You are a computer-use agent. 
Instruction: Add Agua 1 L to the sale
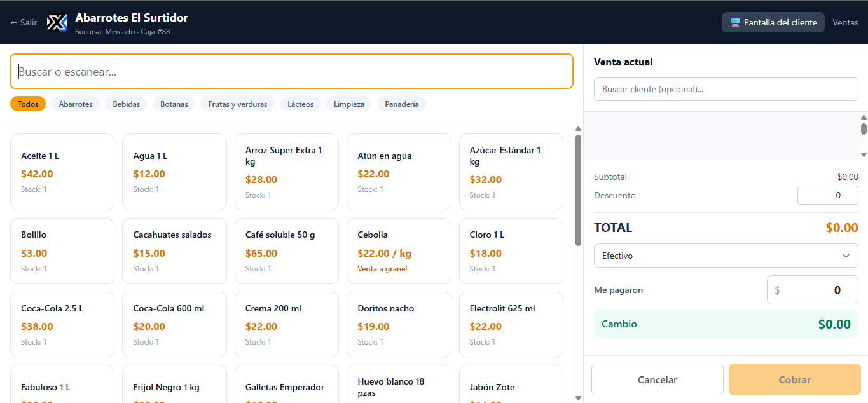click(174, 172)
